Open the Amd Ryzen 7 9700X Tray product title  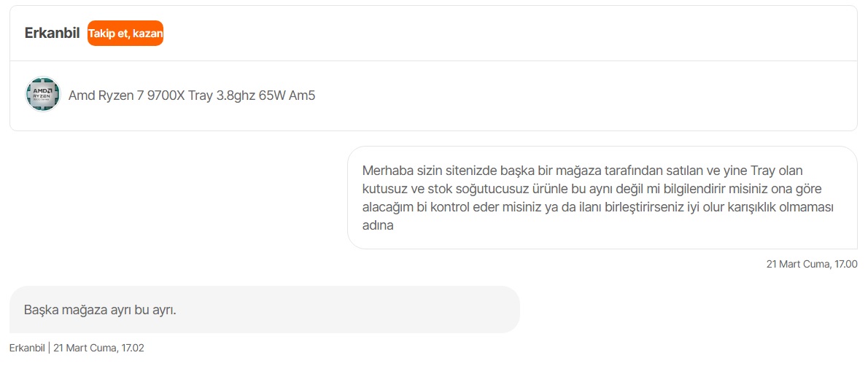pyautogui.click(x=192, y=96)
